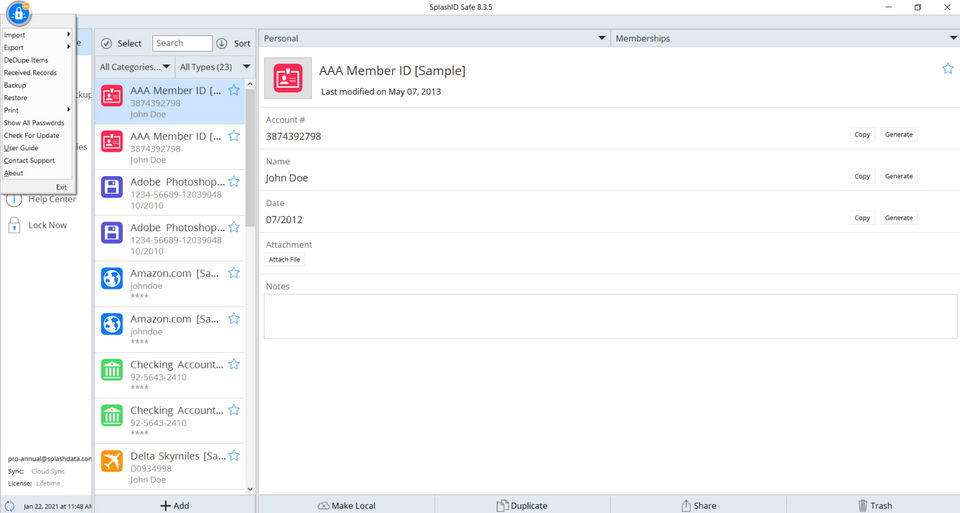Star the Delta Skymiles list item
Screen dimensions: 960x513
234,455
